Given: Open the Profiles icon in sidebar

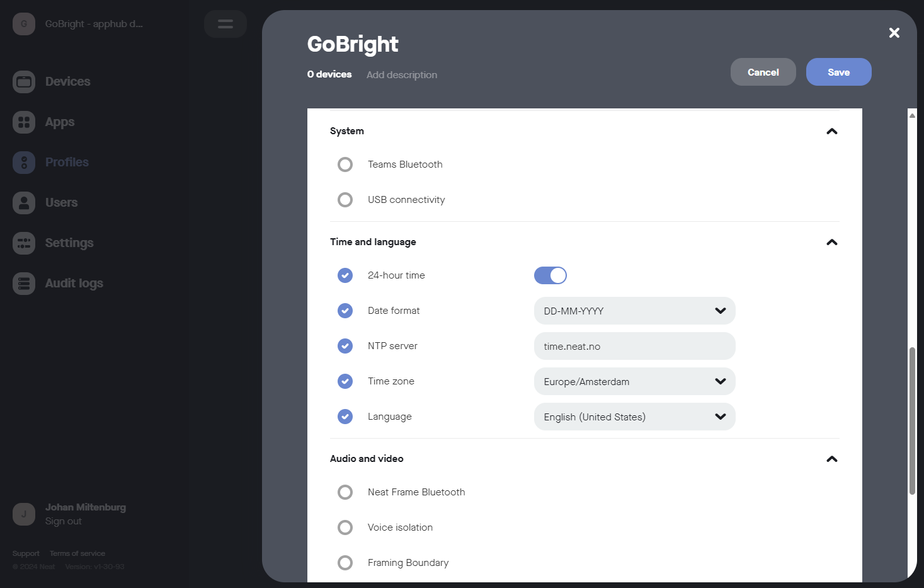Looking at the screenshot, I should click(24, 163).
